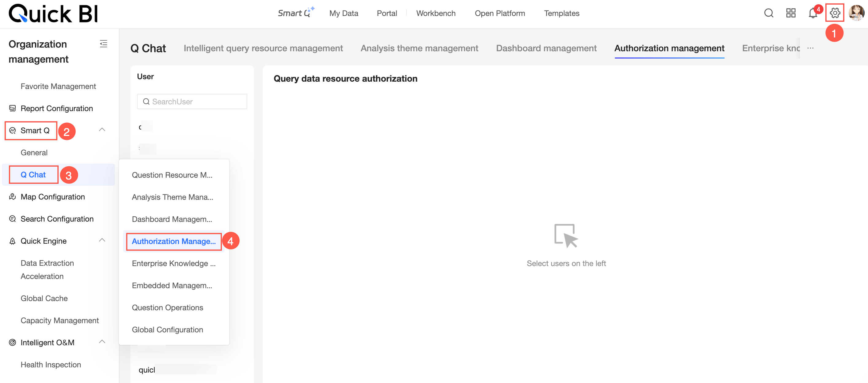Click the user avatar picture
Viewport: 868px width, 383px height.
[856, 13]
